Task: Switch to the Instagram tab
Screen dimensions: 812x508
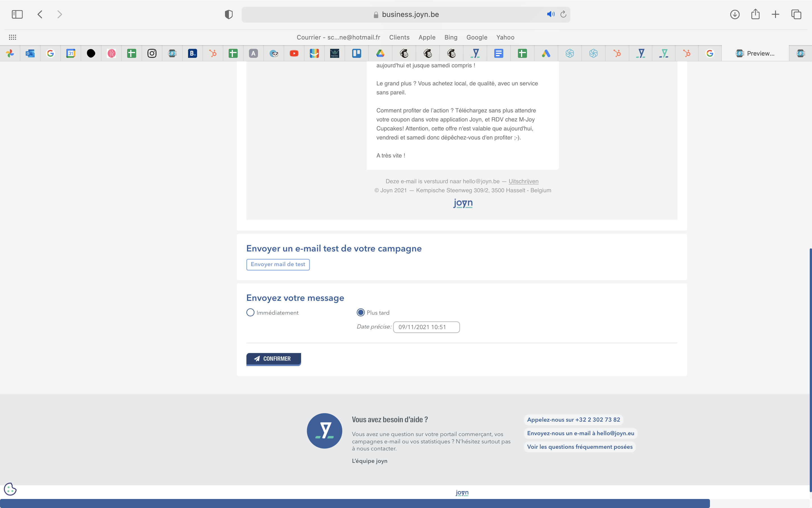Action: [x=152, y=53]
